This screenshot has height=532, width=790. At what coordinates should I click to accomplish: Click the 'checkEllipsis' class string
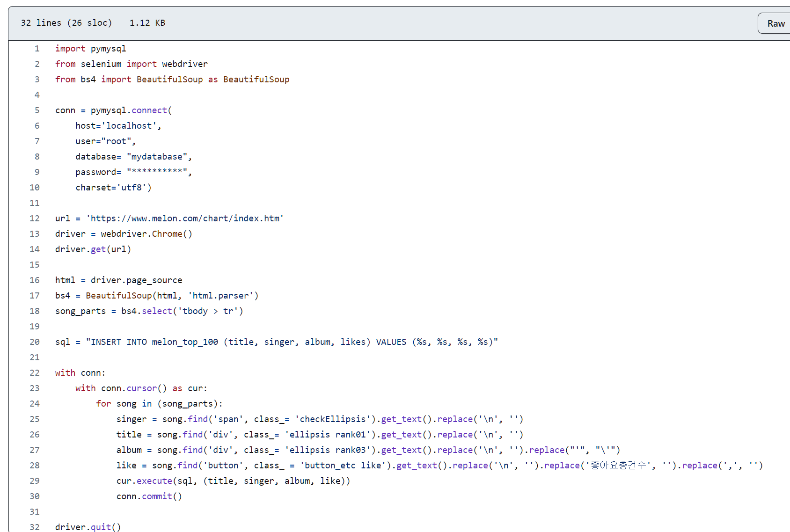(x=333, y=419)
